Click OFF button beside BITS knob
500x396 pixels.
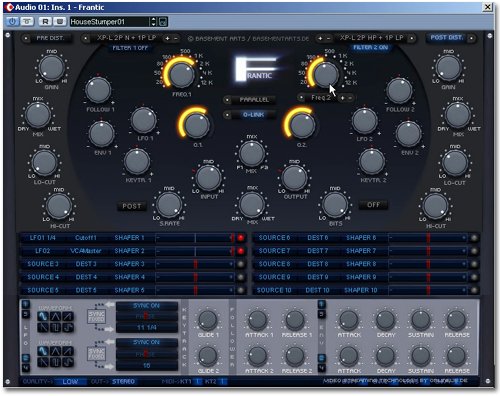(373, 205)
